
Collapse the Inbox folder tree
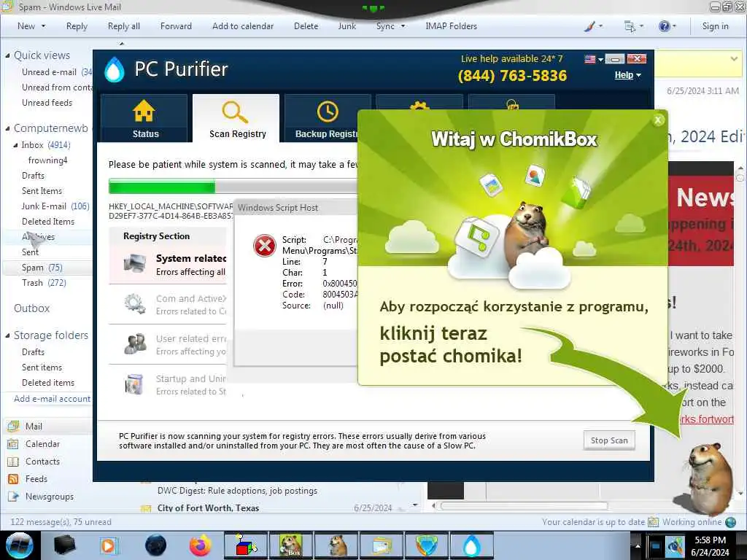coord(16,145)
